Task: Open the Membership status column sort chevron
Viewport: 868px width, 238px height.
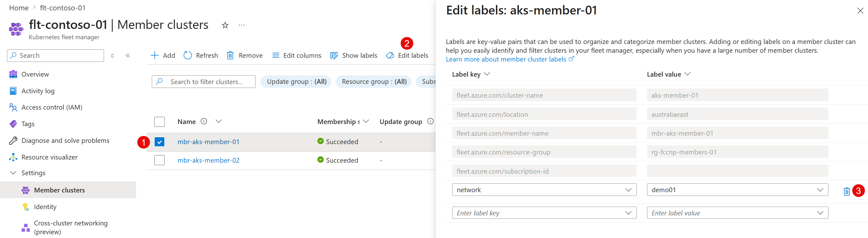Action: point(366,121)
